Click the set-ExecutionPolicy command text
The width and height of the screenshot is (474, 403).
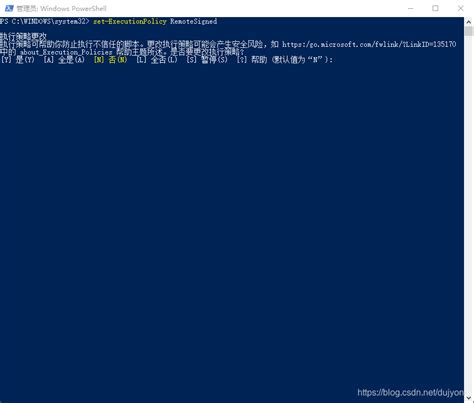[130, 21]
